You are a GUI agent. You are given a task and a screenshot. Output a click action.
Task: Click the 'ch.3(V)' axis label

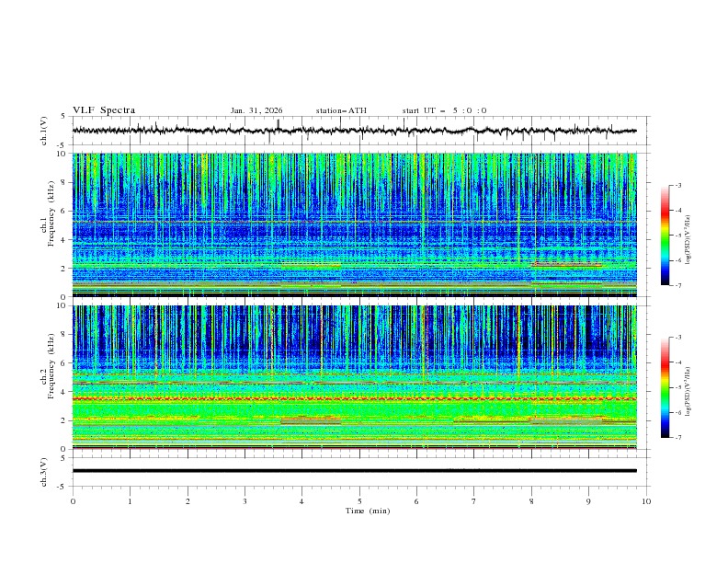[44, 472]
